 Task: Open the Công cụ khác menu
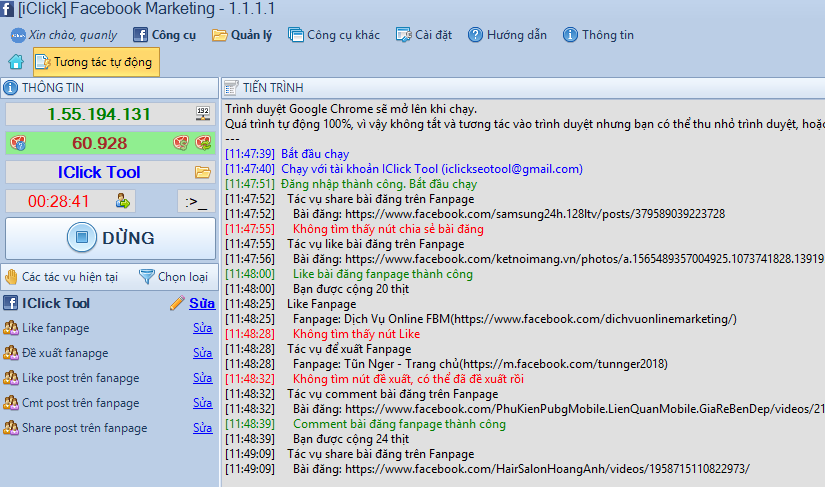(334, 35)
